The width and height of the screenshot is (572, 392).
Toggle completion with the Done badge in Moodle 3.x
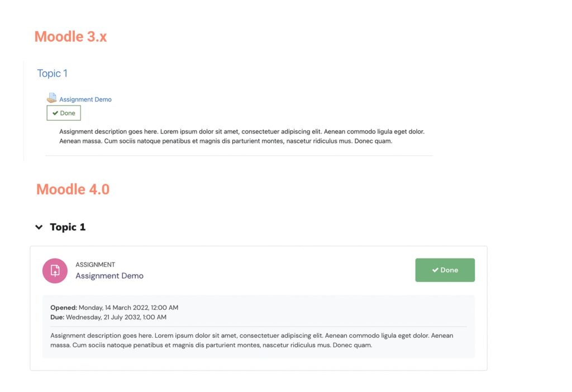(x=63, y=113)
